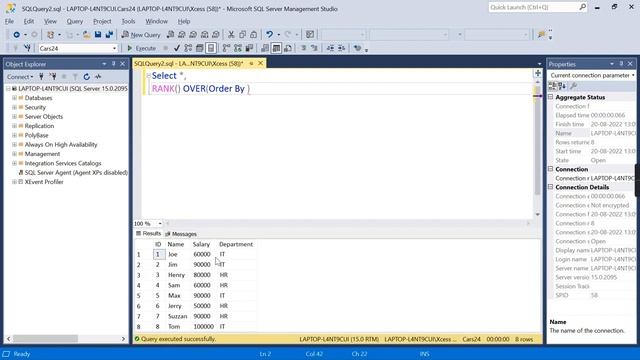Click the Query Options icon
The height and width of the screenshot is (360, 640).
point(200,48)
